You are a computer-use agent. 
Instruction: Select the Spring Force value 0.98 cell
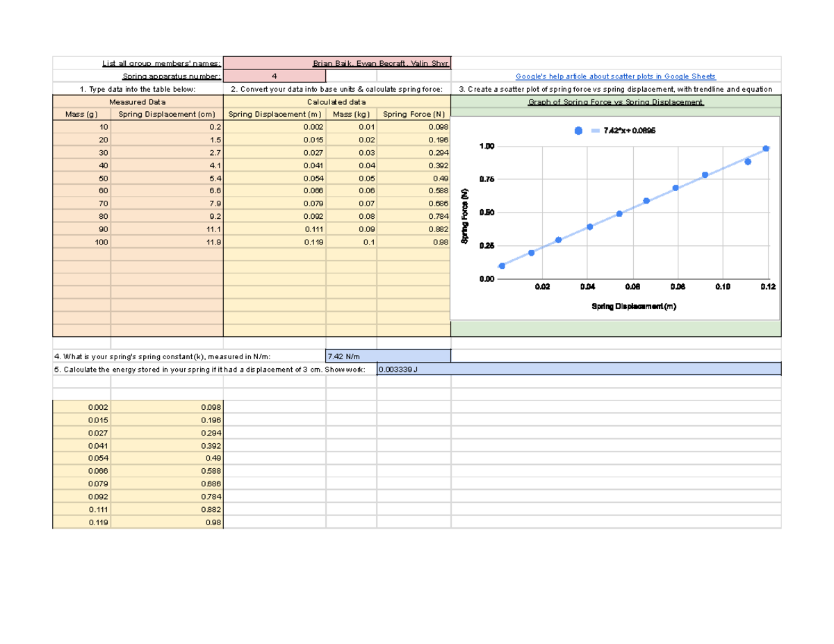[414, 242]
